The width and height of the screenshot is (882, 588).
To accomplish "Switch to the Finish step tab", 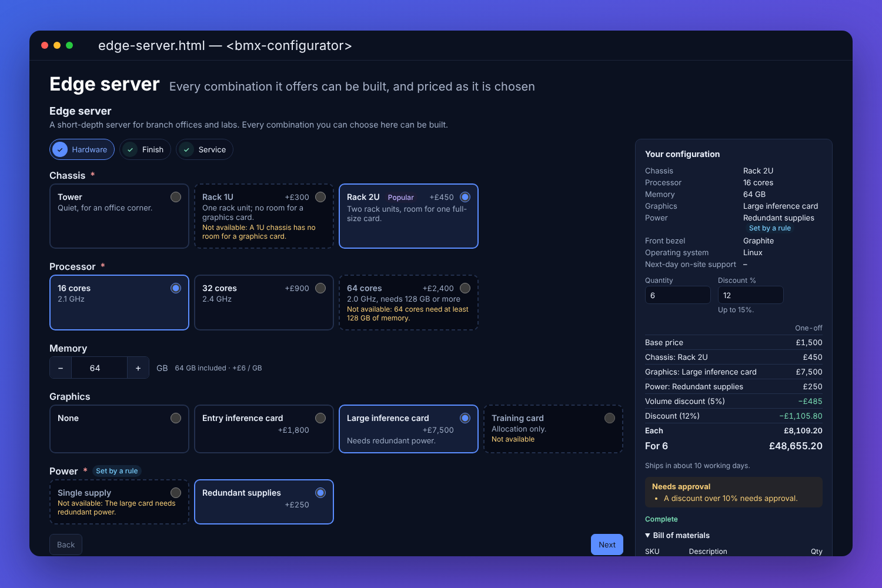I will [145, 149].
